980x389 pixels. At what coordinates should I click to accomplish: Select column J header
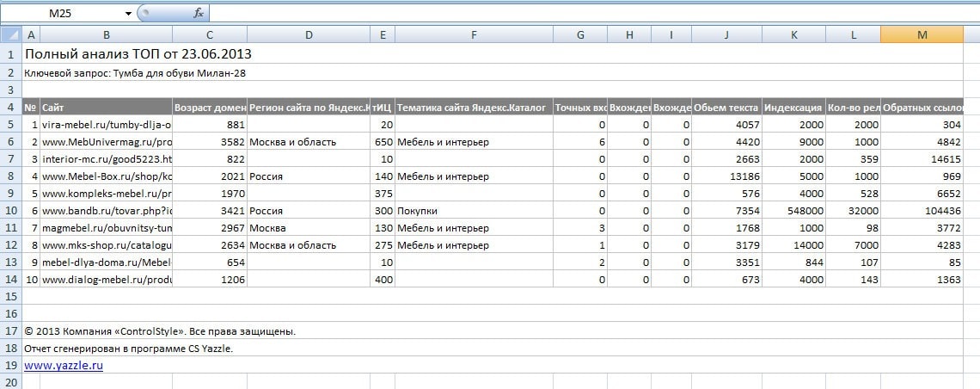point(727,35)
